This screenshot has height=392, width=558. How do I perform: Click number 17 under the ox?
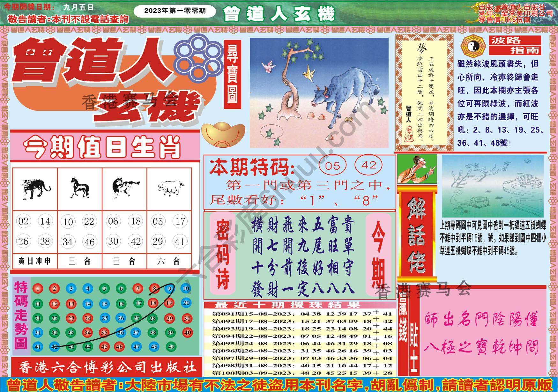(x=180, y=221)
